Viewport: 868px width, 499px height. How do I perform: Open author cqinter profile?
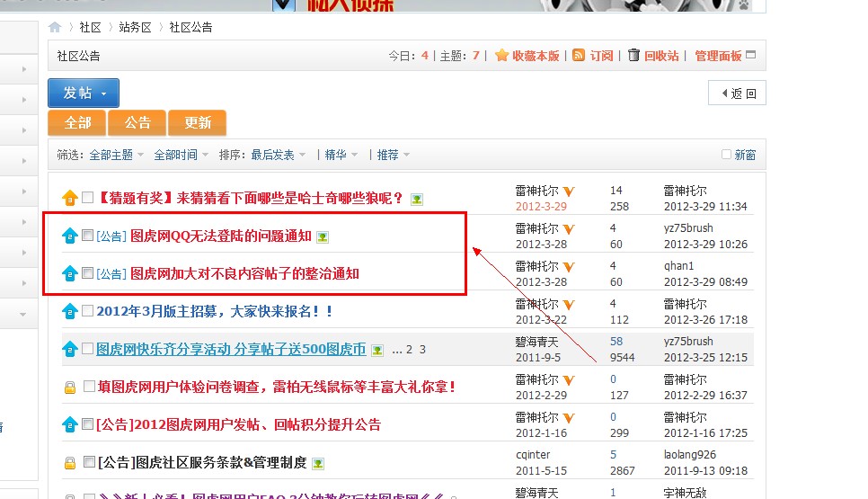click(x=533, y=455)
